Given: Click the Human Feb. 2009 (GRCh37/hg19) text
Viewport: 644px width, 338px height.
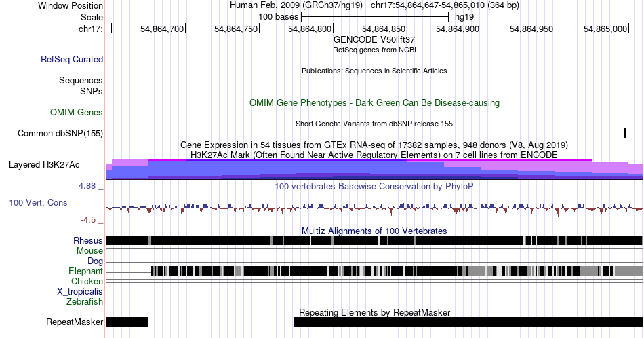Looking at the screenshot, I should click(296, 5).
